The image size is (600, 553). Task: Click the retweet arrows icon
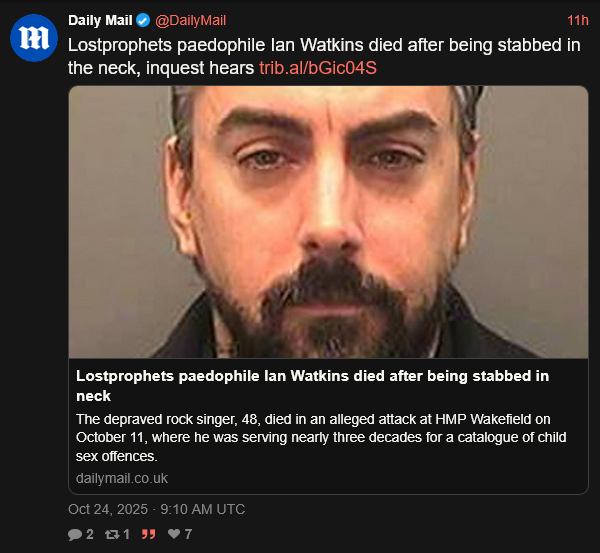coord(112,534)
